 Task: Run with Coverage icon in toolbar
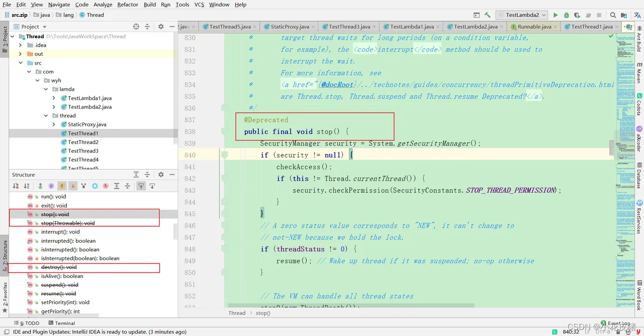coord(578,15)
